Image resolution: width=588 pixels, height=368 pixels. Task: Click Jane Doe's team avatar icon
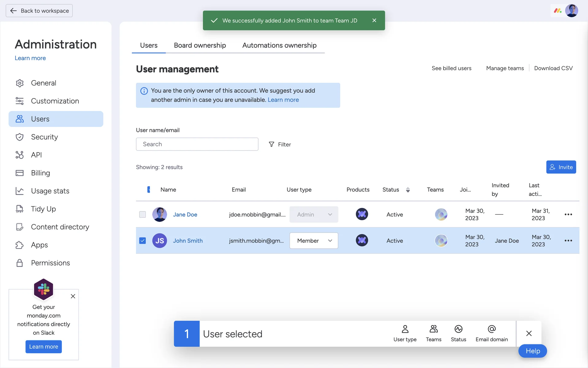441,214
